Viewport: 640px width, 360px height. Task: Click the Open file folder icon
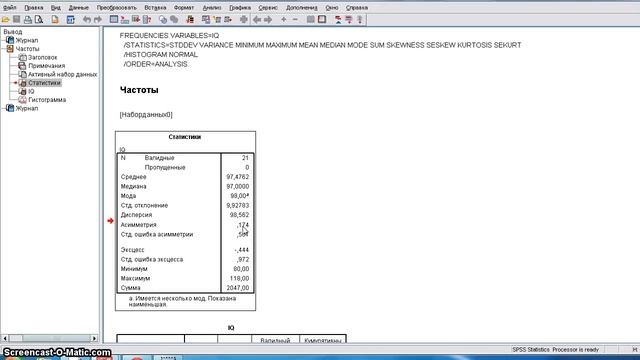pos(5,19)
